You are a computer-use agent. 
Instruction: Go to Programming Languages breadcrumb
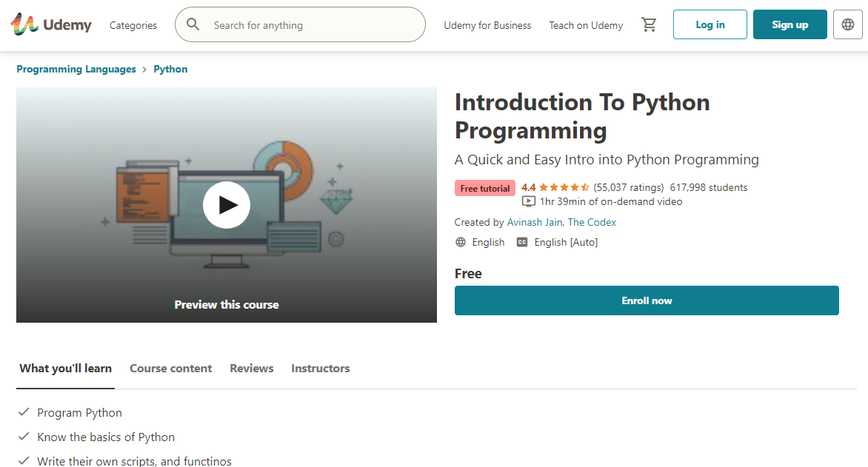click(76, 69)
